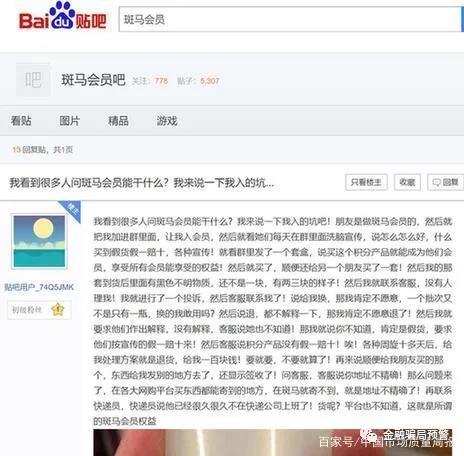This screenshot has height=456, width=464.
Task: Click the 回复 reply button
Action: (445, 182)
